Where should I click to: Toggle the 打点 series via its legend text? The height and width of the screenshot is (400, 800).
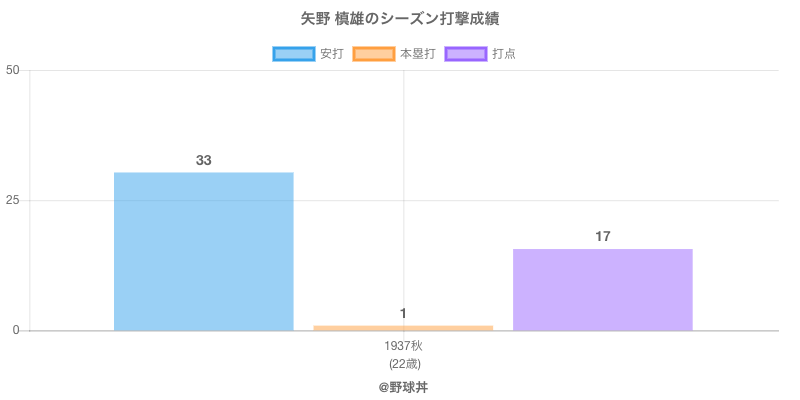[x=504, y=54]
